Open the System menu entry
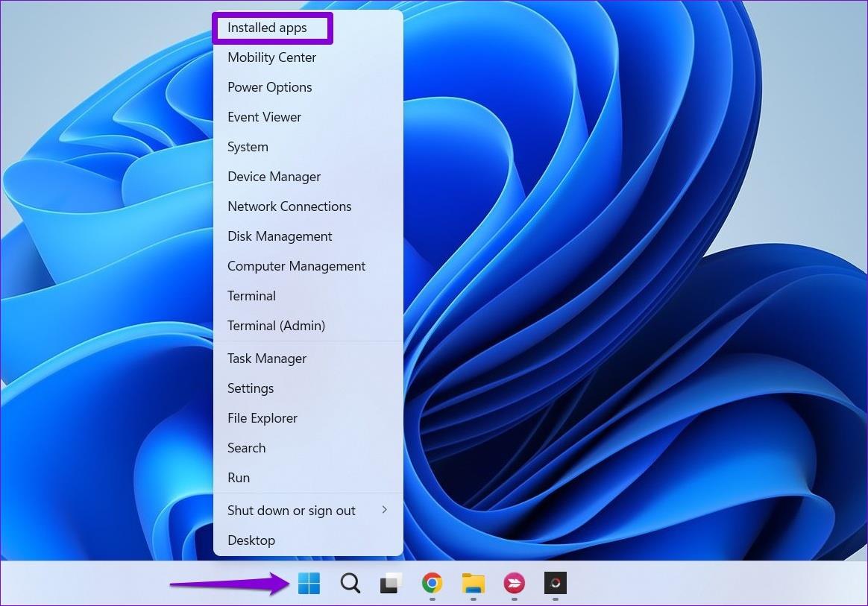The height and width of the screenshot is (606, 868). (248, 147)
